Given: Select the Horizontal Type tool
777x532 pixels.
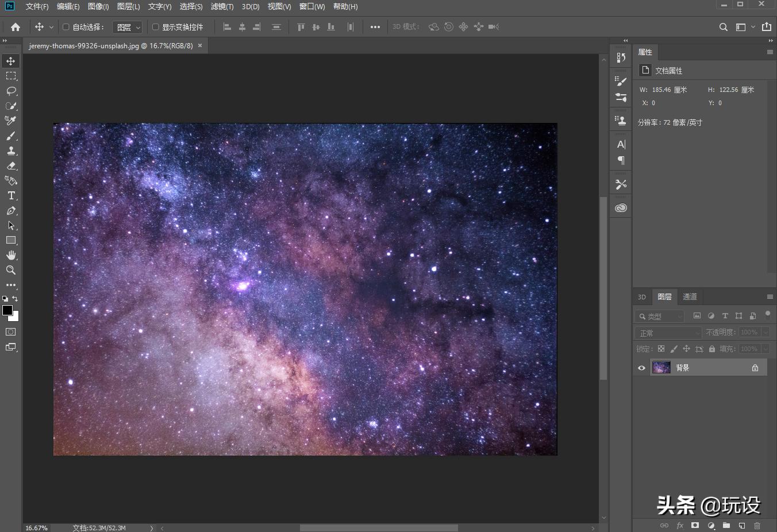Looking at the screenshot, I should point(11,196).
